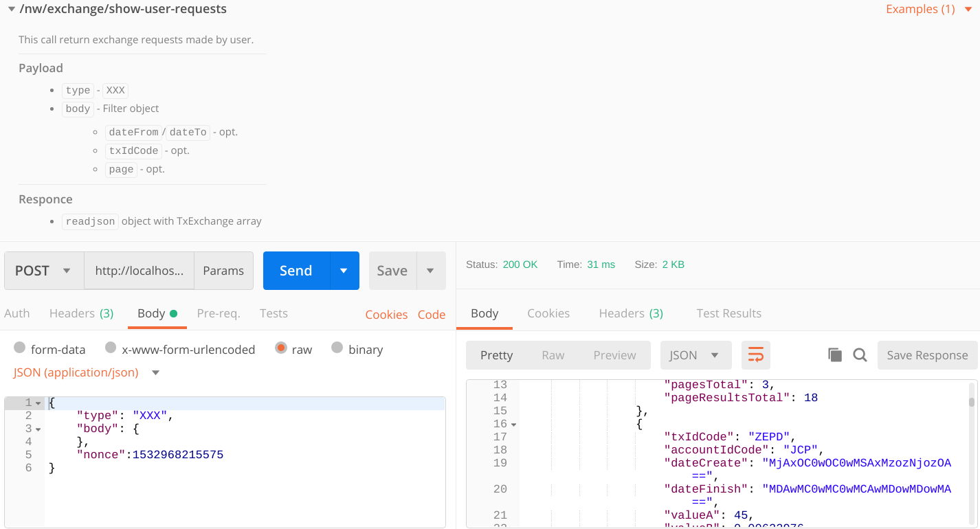Open the Code snippet generator
Screen dimensions: 980x529
[432, 314]
